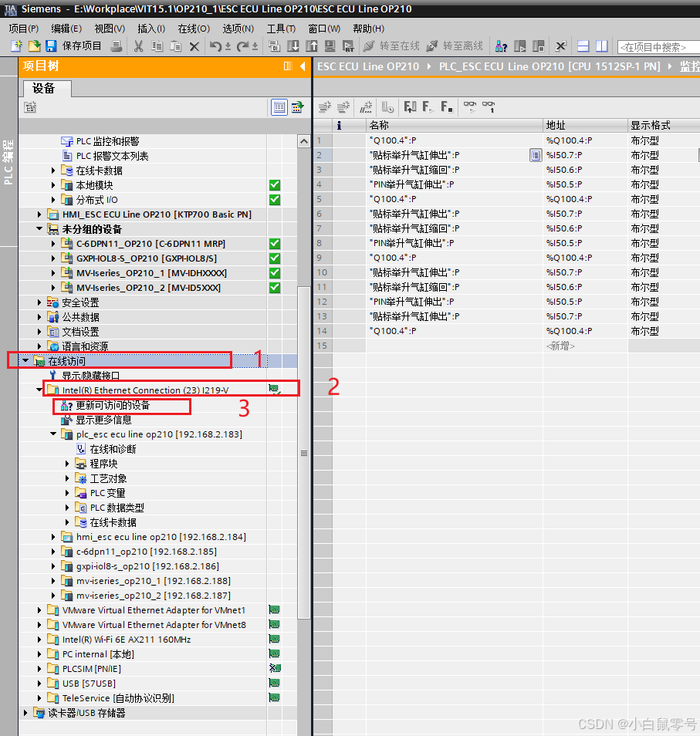Screen dimensions: 700x736
Task: Click the split editor vertically icon
Action: (x=601, y=46)
